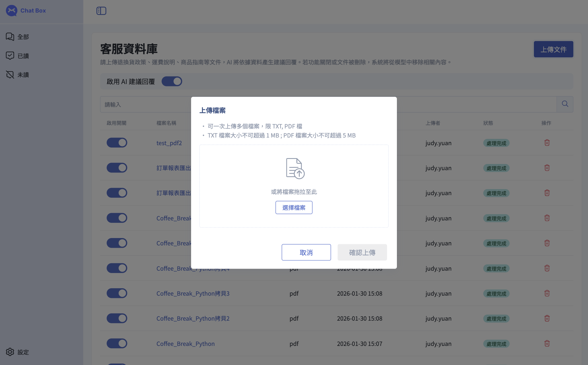This screenshot has width=588, height=365.
Task: Click the 上傳文件 button
Action: (553, 49)
